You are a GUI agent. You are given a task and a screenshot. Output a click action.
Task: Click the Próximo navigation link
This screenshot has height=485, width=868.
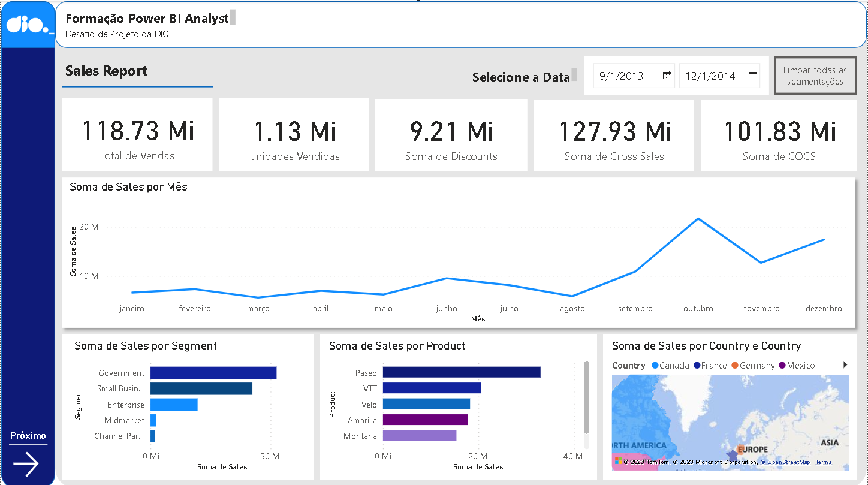(28, 436)
